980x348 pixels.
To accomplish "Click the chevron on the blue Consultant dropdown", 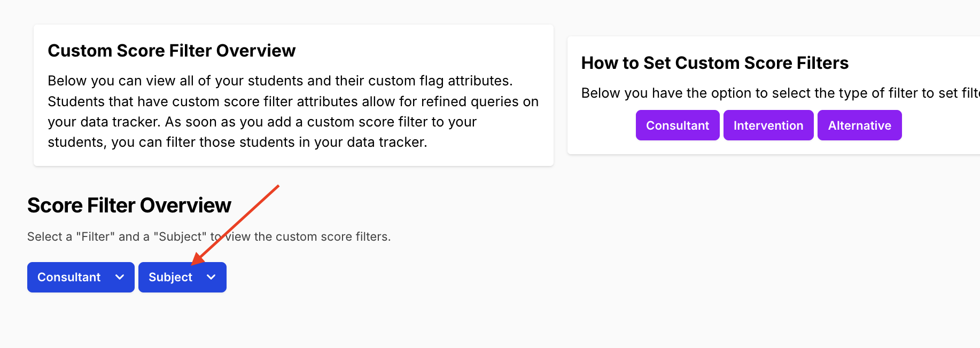I will 120,277.
